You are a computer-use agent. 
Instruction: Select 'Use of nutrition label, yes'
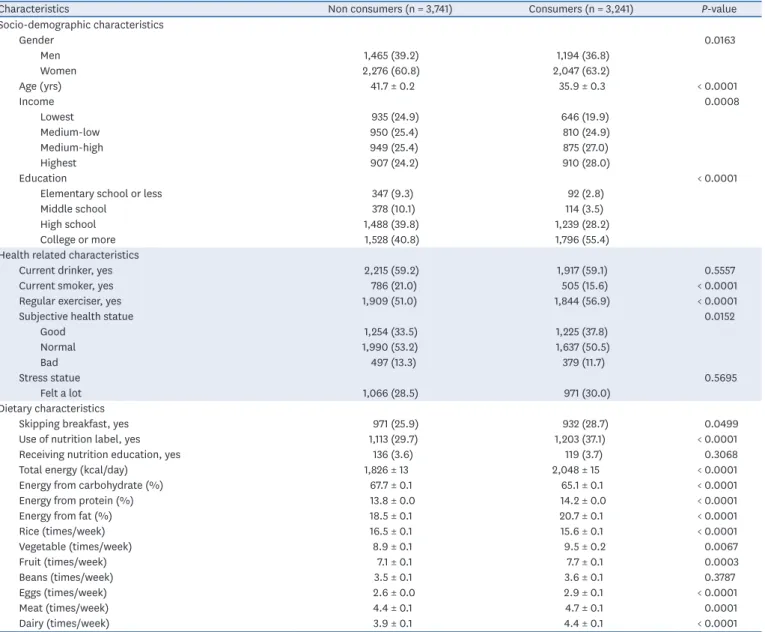(80, 439)
